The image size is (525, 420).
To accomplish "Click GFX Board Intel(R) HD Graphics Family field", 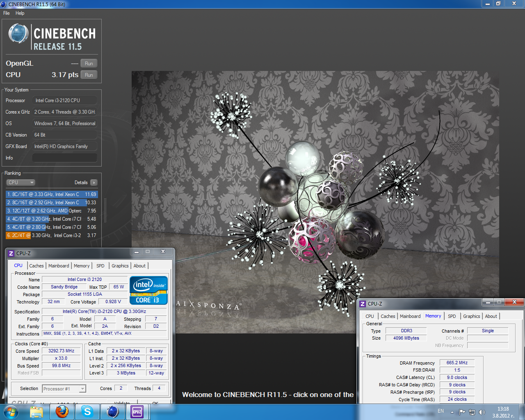I will pos(65,146).
